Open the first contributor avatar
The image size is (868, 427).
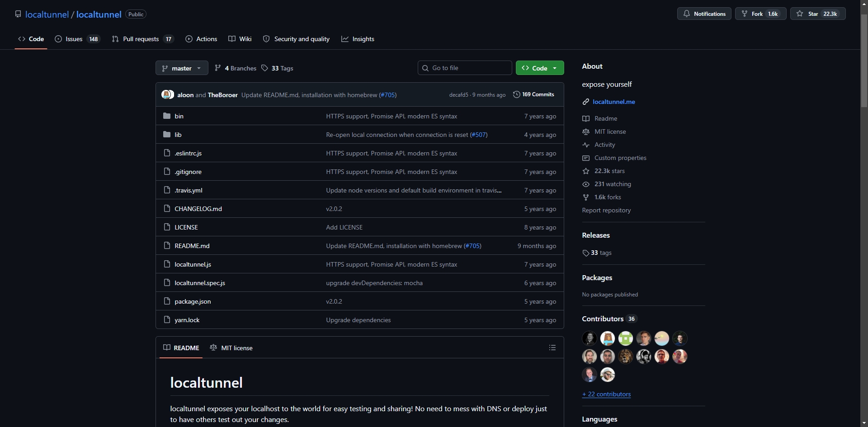pyautogui.click(x=590, y=338)
